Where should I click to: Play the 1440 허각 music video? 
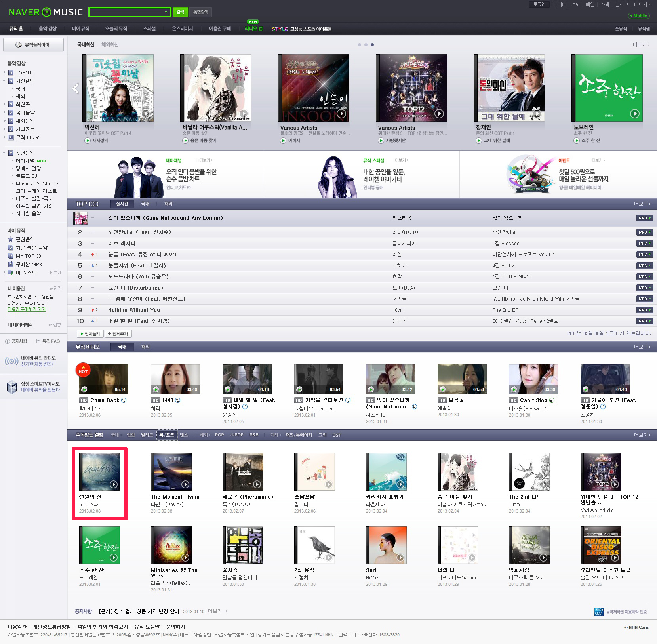[x=175, y=379]
